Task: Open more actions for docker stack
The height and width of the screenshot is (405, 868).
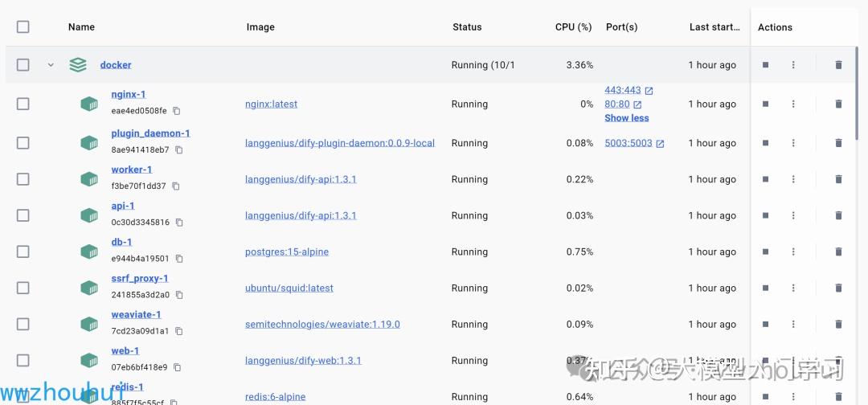Action: coord(793,65)
